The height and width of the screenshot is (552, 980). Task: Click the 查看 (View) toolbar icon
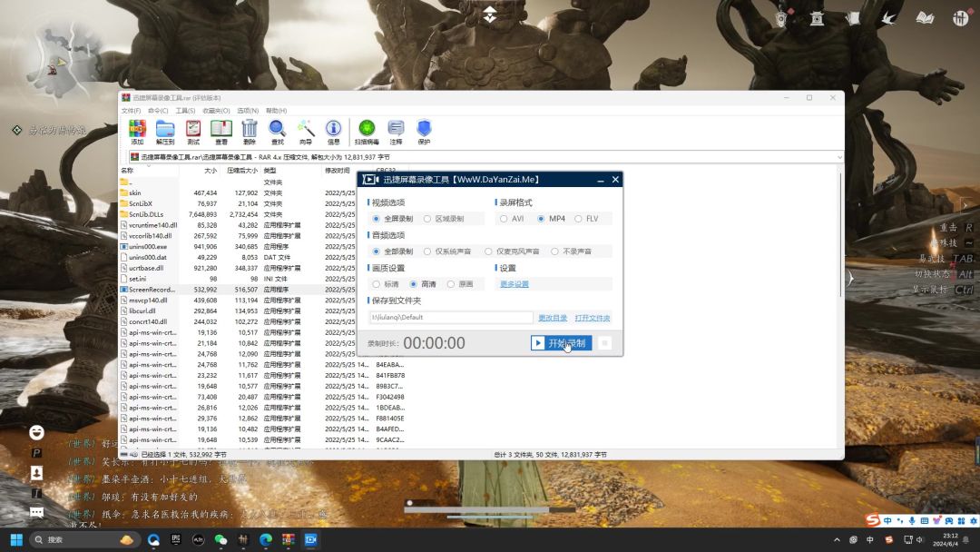[221, 132]
